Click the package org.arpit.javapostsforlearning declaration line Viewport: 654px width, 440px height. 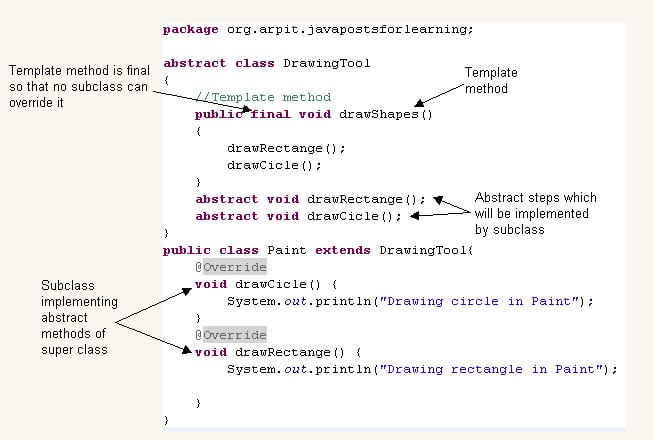[317, 29]
